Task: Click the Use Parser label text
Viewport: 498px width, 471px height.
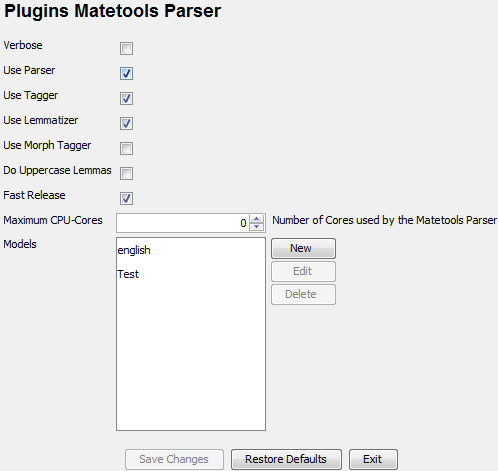Action: coord(29,70)
